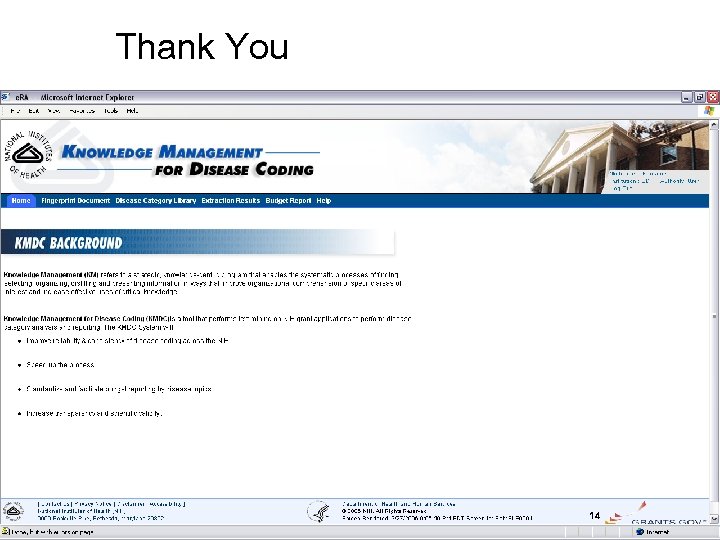Go to Disease Category Library
This screenshot has width=720, height=540.
[156, 201]
